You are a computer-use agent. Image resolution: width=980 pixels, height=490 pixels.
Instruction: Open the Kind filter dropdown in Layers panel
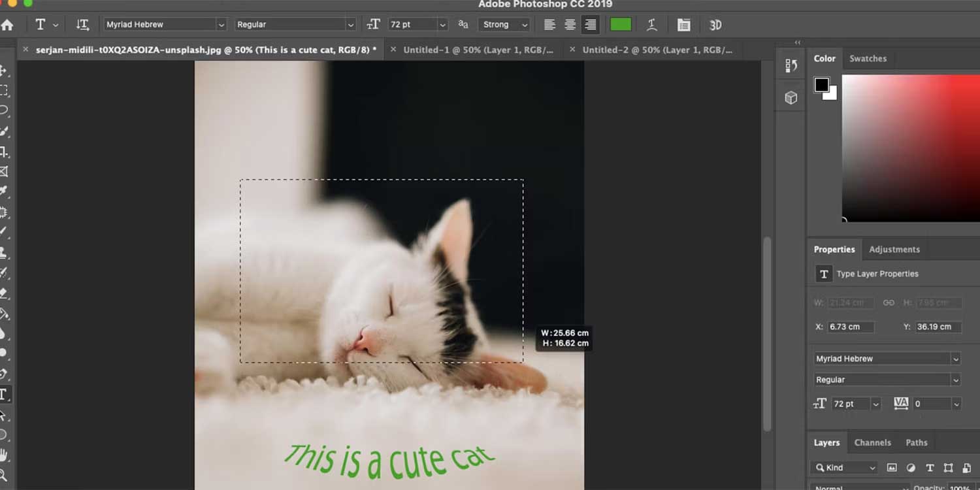pyautogui.click(x=844, y=468)
